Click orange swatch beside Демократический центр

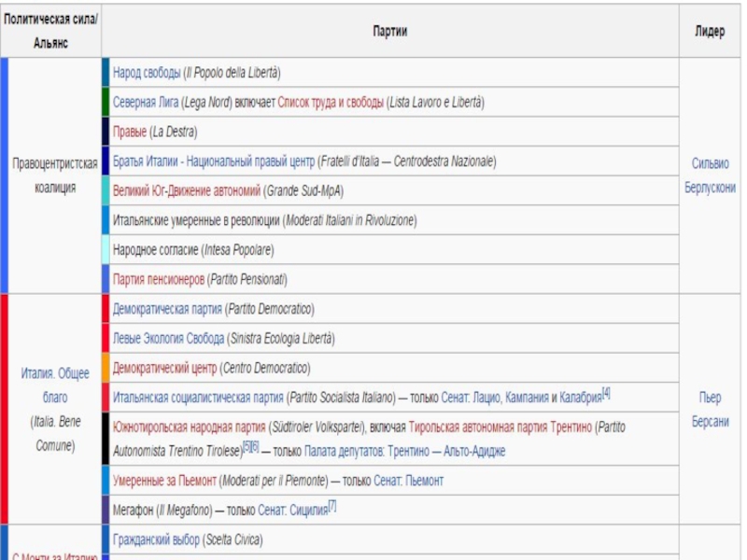coord(106,368)
